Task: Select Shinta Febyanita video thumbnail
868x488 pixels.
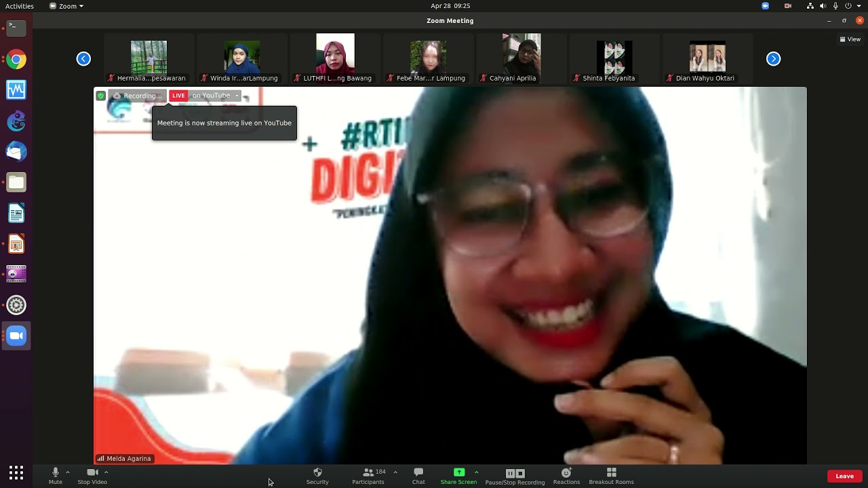Action: point(614,58)
